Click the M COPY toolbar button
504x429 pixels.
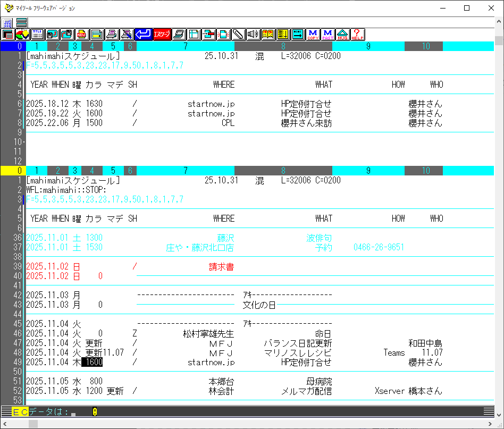tap(313, 35)
